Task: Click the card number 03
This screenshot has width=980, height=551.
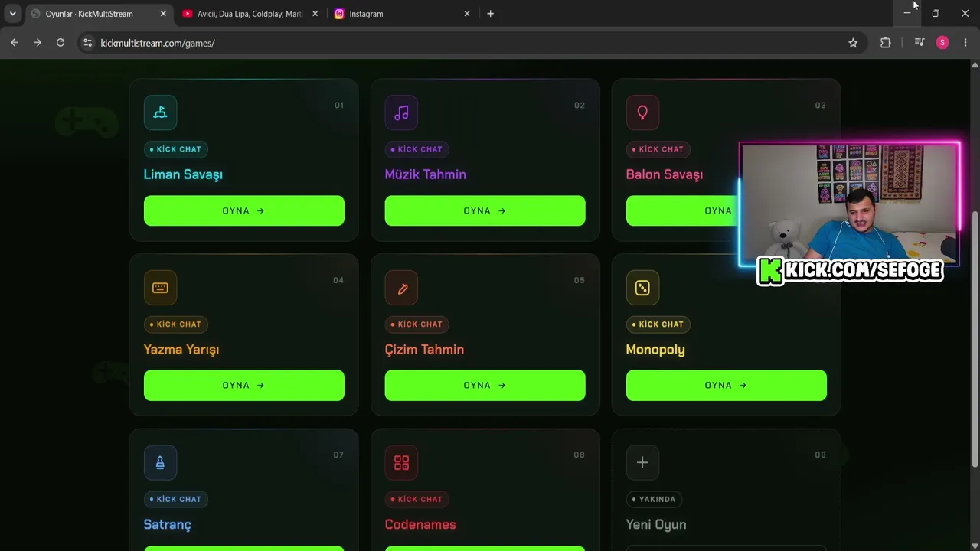Action: (x=821, y=105)
